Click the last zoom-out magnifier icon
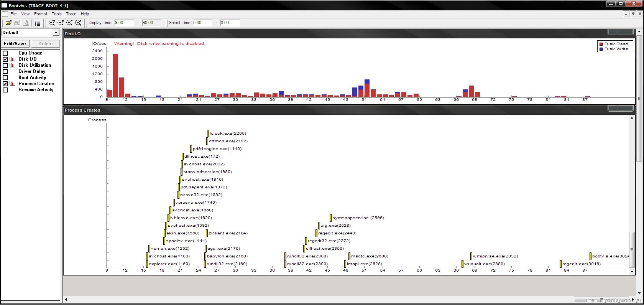 [x=78, y=23]
